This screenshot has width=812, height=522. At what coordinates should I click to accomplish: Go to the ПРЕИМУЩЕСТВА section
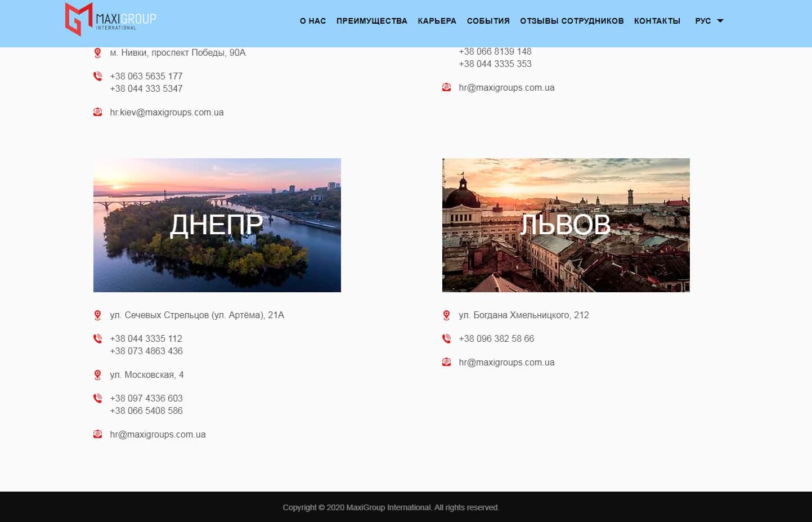coord(371,21)
